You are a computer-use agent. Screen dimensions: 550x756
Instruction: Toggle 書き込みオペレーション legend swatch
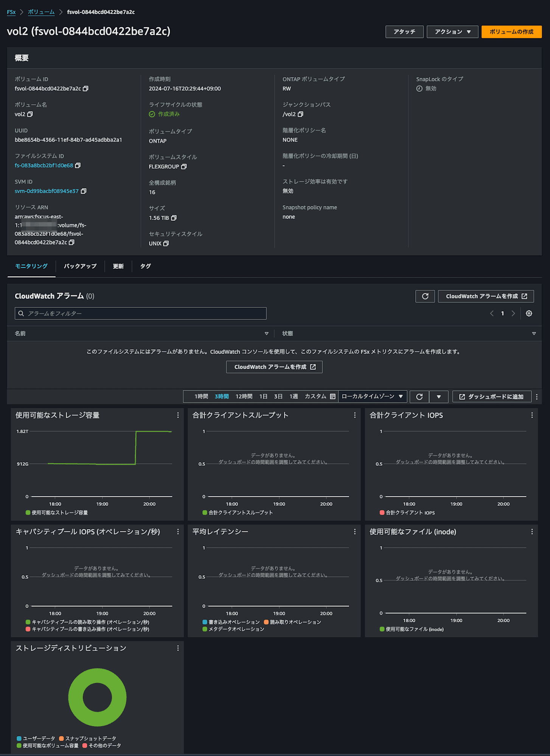click(205, 622)
